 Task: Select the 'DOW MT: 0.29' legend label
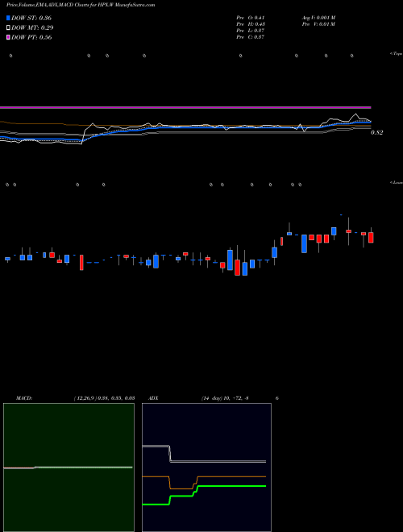point(32,28)
